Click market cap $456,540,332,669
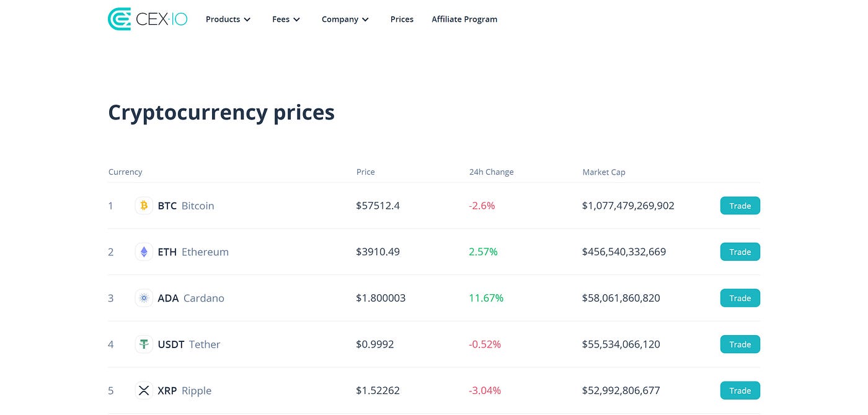868x415 pixels. (624, 252)
